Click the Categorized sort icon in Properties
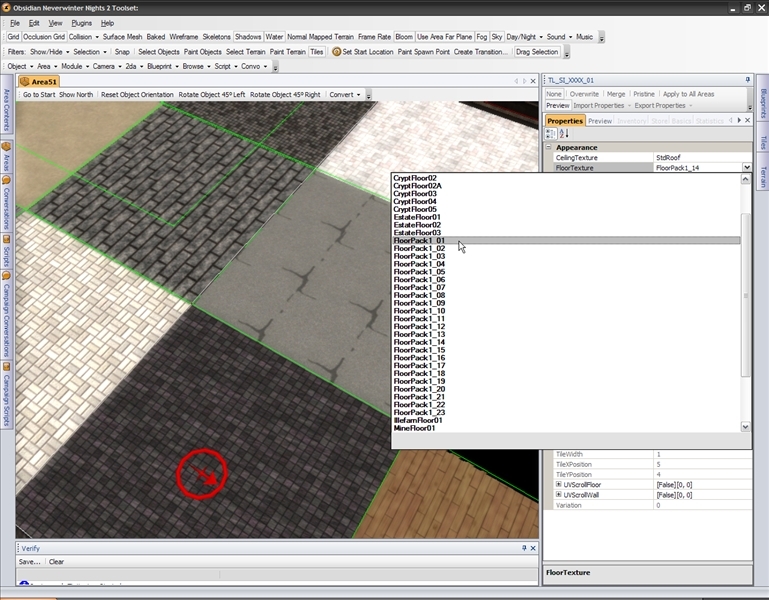The height and width of the screenshot is (600, 769). (550, 134)
